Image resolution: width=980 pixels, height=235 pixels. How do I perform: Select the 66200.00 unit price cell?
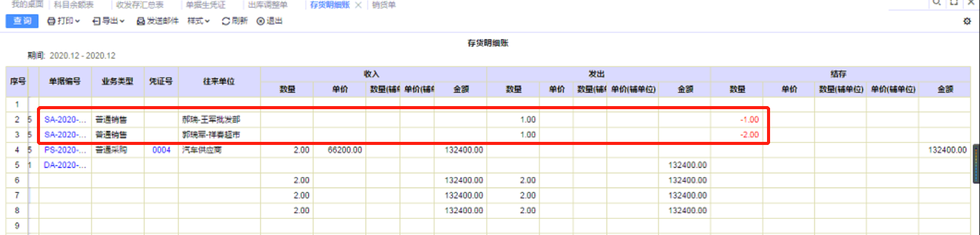coord(339,150)
